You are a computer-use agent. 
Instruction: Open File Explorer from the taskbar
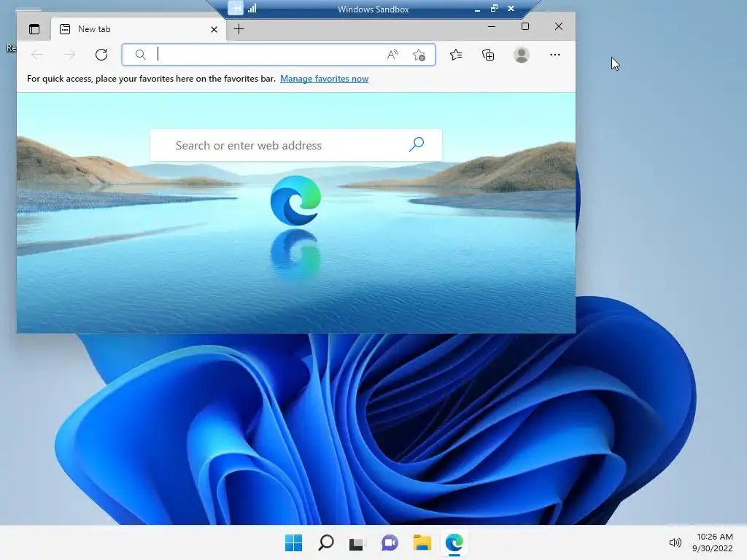(422, 542)
